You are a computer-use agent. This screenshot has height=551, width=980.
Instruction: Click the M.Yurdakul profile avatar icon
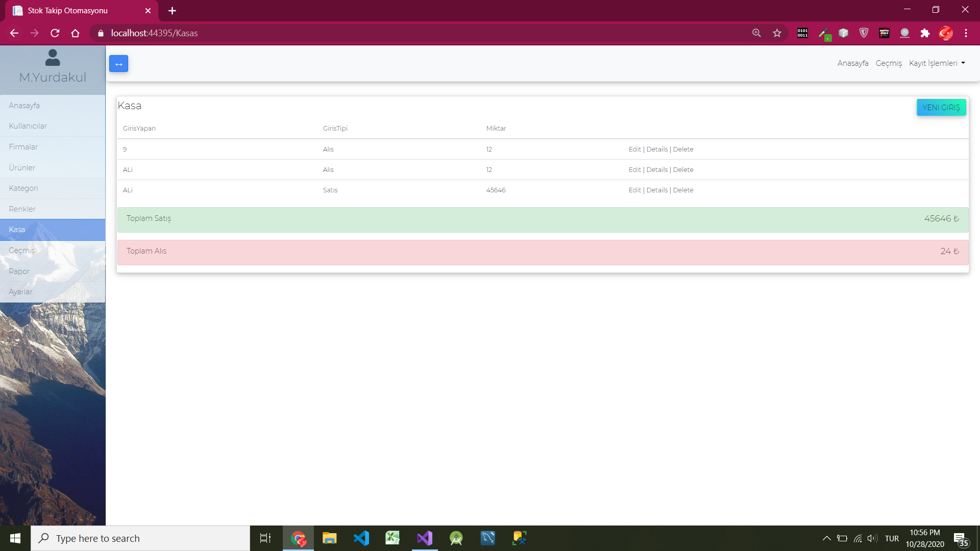click(x=53, y=57)
